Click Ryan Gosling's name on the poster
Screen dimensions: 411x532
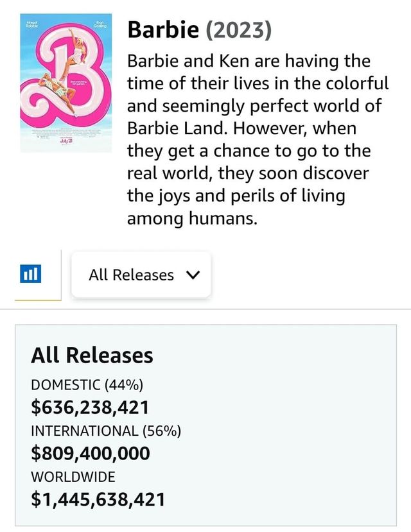tap(100, 26)
